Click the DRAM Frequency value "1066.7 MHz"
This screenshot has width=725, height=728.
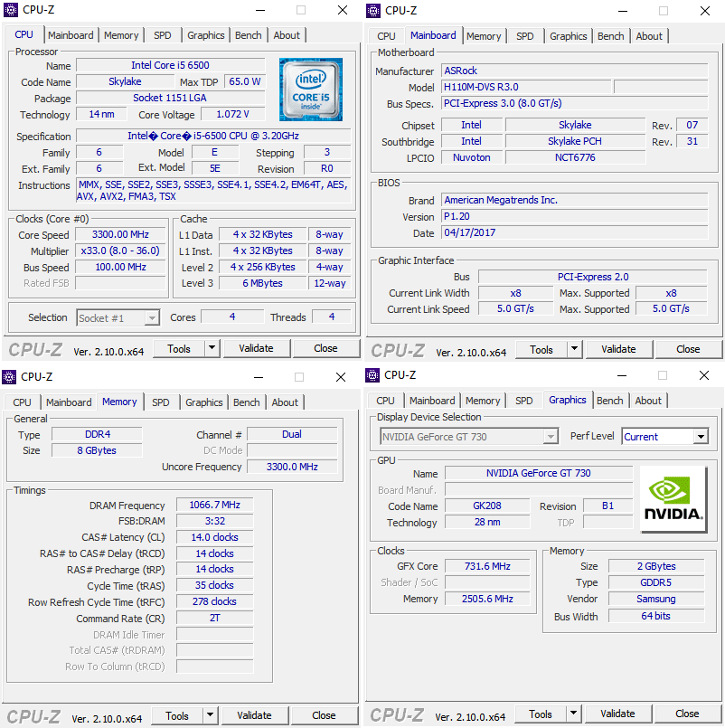(215, 505)
